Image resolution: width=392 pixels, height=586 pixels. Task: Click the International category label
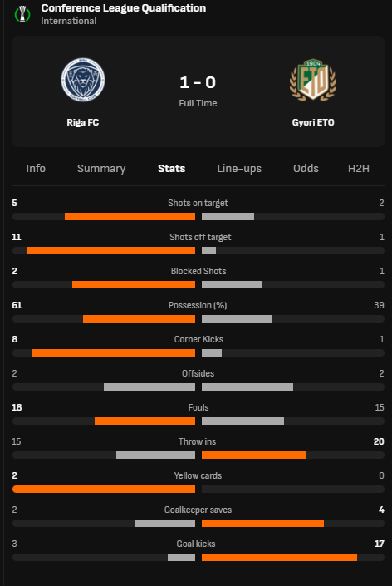[69, 22]
